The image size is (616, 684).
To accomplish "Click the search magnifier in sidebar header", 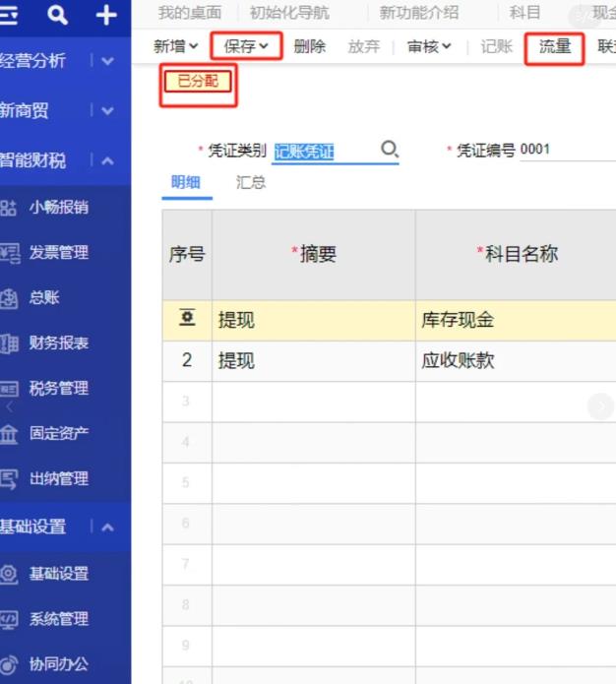I will 58,15.
